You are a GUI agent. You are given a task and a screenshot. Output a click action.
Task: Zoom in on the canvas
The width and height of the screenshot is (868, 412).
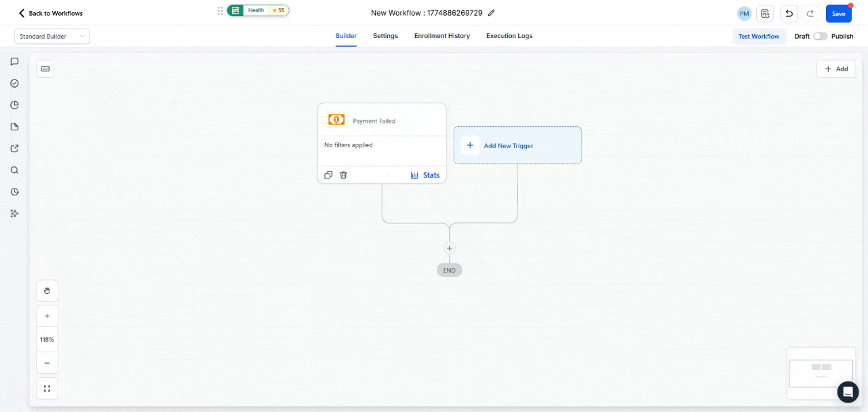pyautogui.click(x=47, y=316)
